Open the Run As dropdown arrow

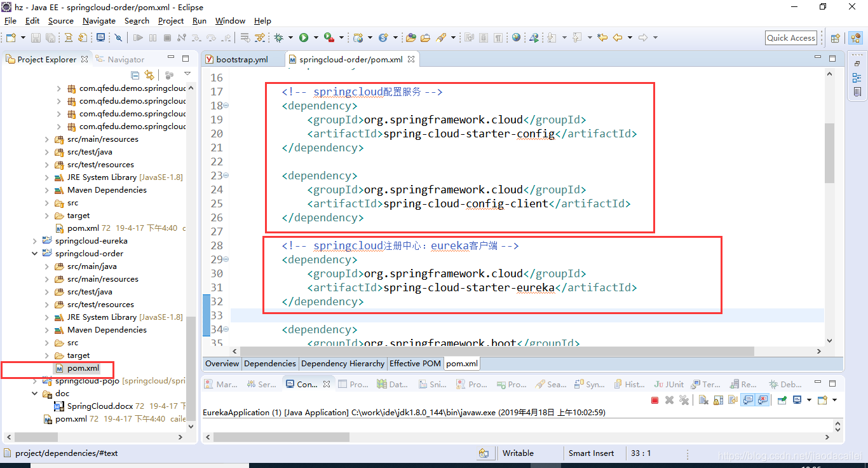coord(316,38)
